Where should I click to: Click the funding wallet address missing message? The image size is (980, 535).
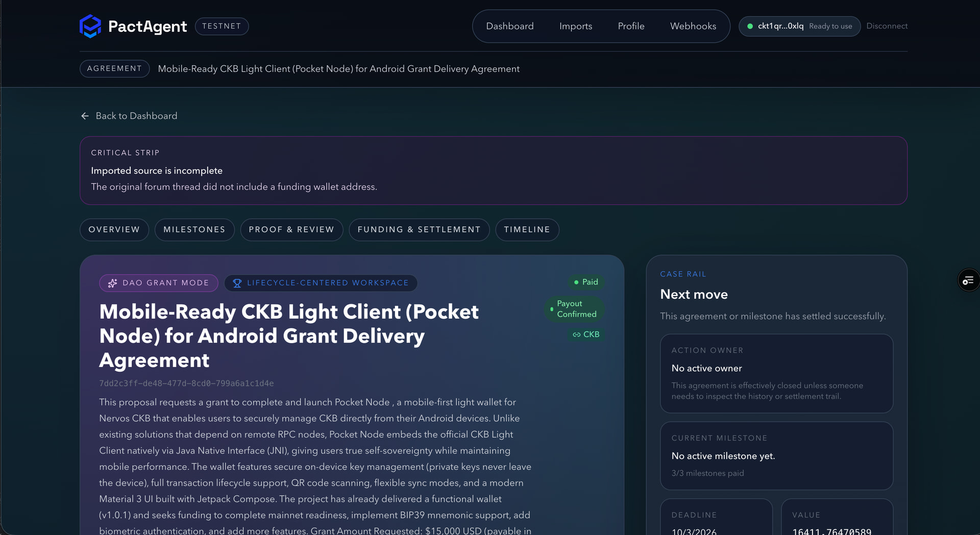(x=234, y=187)
